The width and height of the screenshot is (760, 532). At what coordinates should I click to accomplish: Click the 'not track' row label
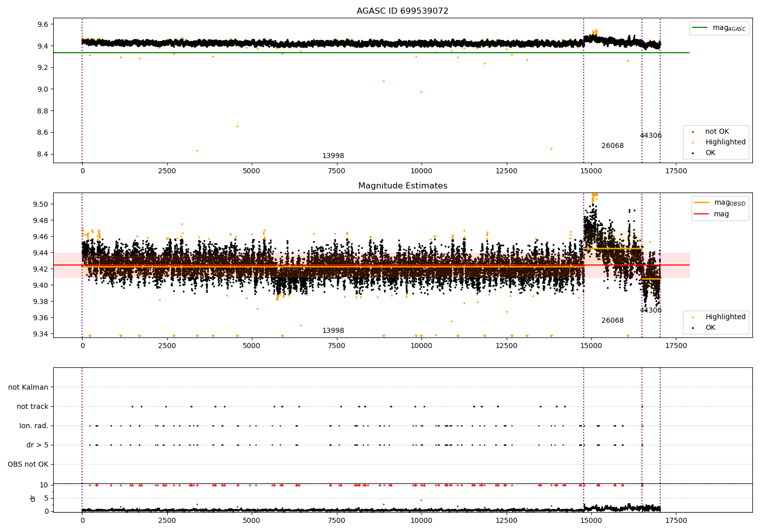tap(32, 407)
